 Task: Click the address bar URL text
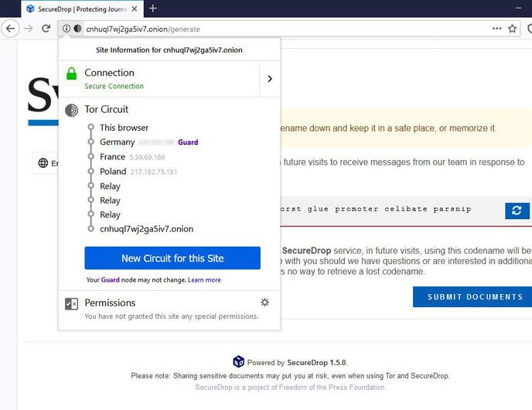[143, 29]
